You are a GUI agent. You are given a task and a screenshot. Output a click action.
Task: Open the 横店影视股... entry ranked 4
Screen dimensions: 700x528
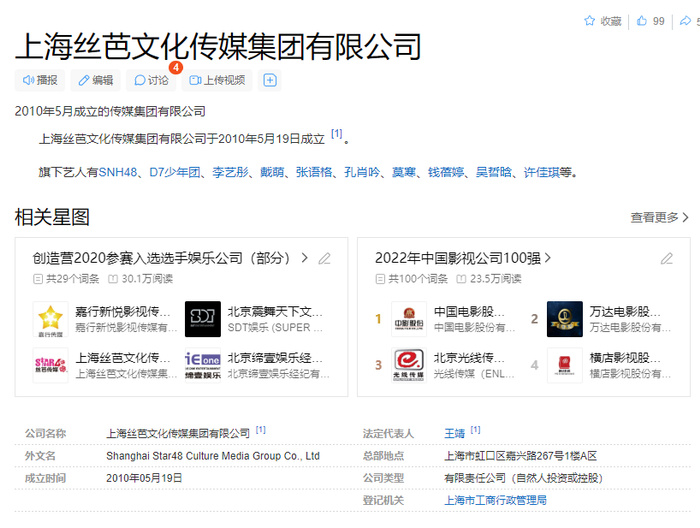point(625,358)
